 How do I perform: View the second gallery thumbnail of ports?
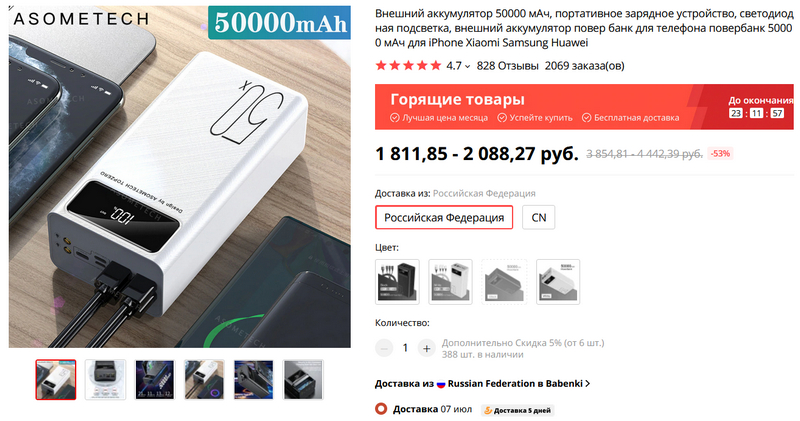105,379
